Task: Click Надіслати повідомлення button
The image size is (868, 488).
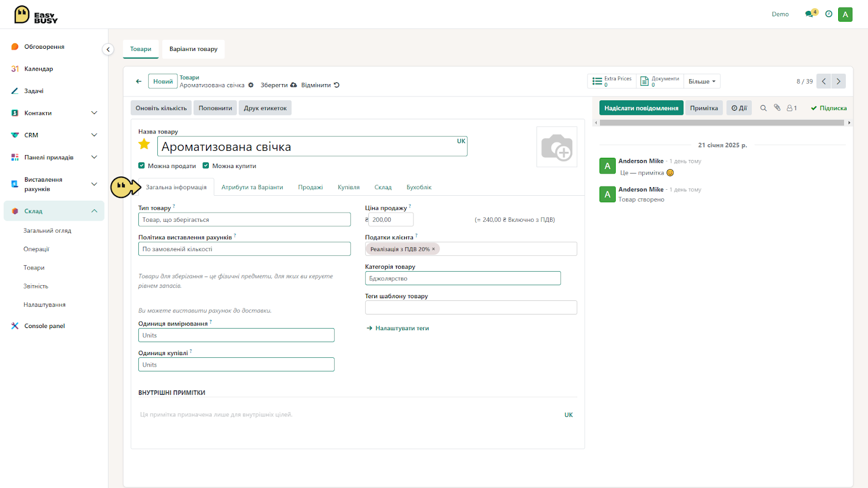Action: pyautogui.click(x=641, y=108)
